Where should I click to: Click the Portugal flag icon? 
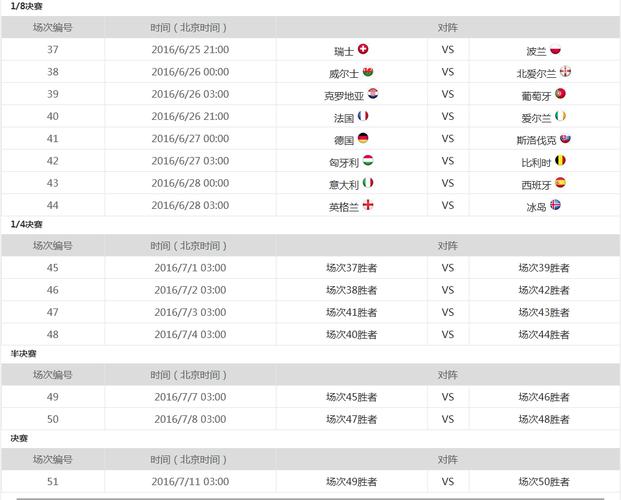(x=561, y=94)
